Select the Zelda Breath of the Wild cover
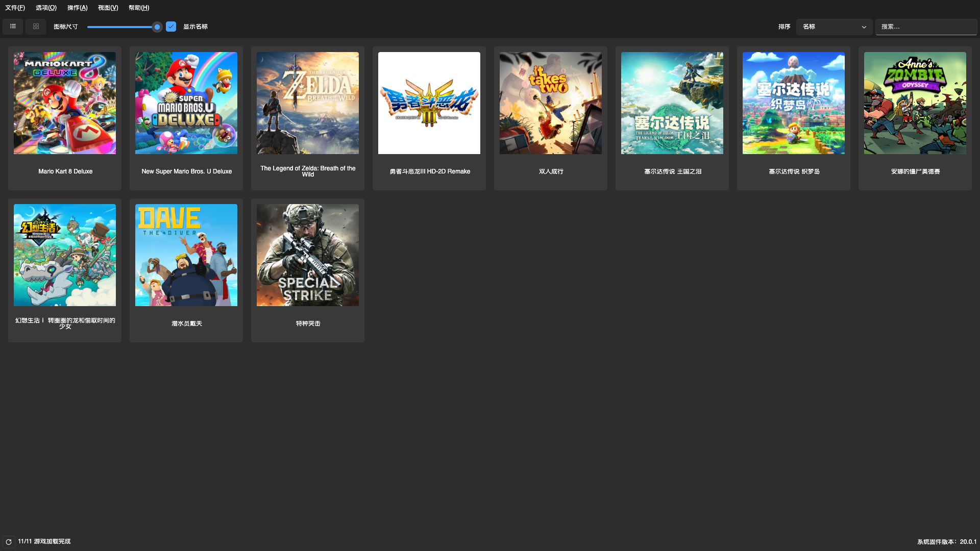The width and height of the screenshot is (980, 551). click(x=308, y=103)
